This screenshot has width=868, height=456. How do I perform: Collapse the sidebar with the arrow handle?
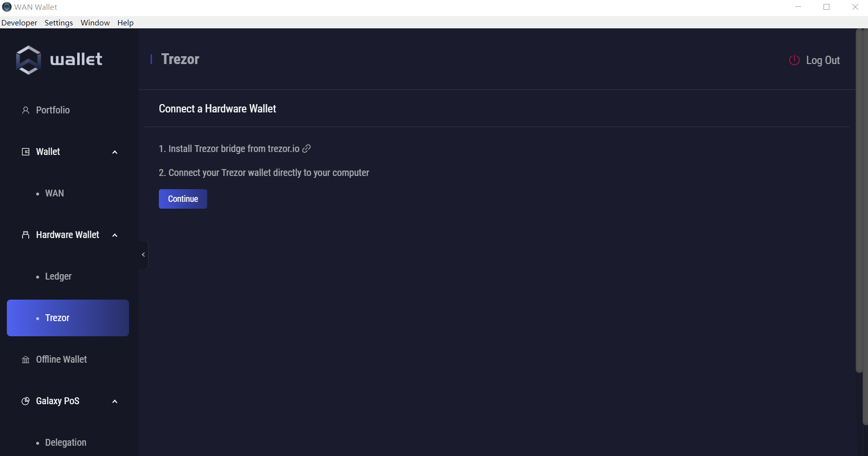coord(143,255)
